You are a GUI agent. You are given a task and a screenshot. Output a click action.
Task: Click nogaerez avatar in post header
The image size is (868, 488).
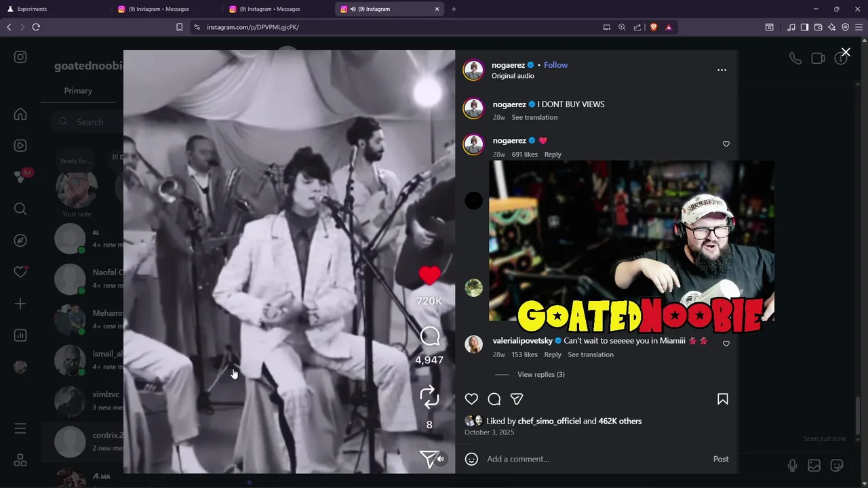pos(473,70)
